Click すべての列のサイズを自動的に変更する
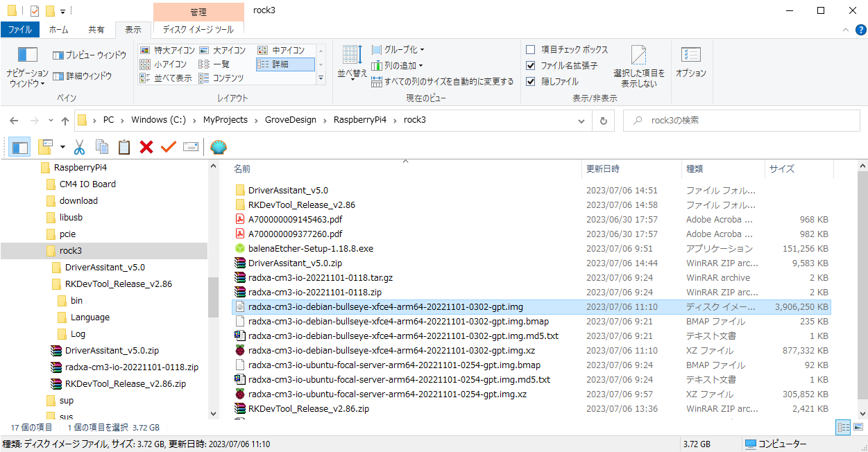 point(443,82)
